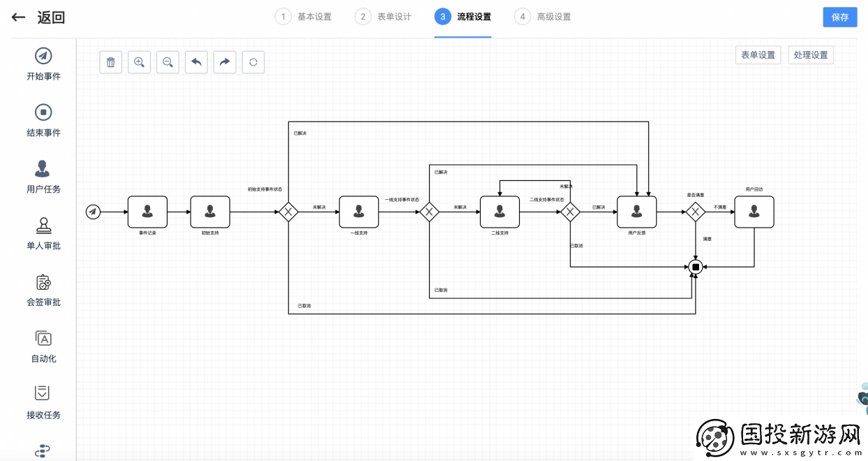Zoom out of the flow diagram
Image resolution: width=868 pixels, height=461 pixels.
point(167,62)
